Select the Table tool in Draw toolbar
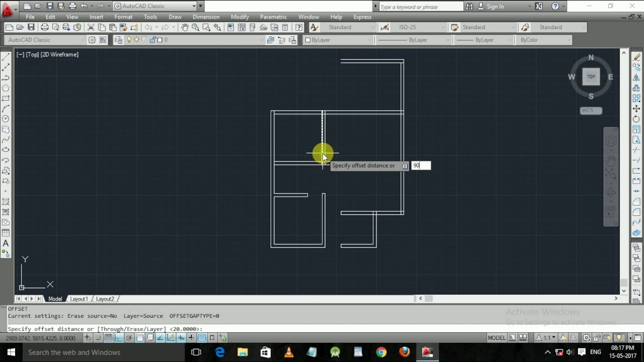 6,233
